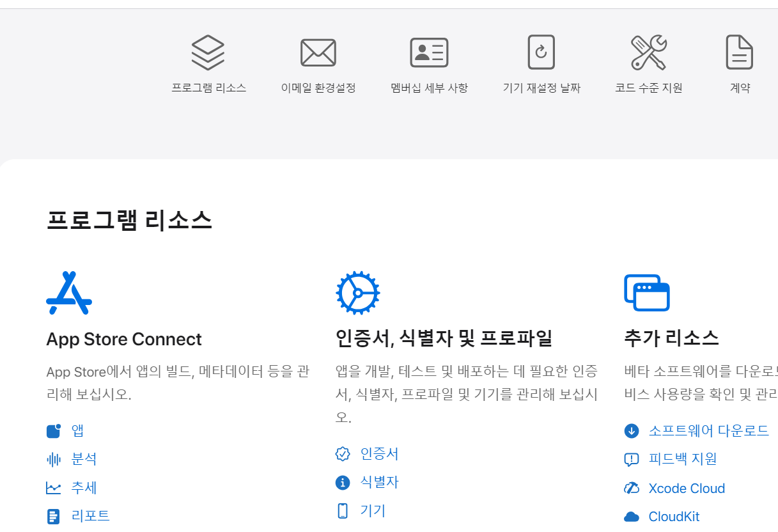Select the 멤버십 세부 사항 navigation label
Viewport: 778px width, 532px height.
[x=429, y=88]
